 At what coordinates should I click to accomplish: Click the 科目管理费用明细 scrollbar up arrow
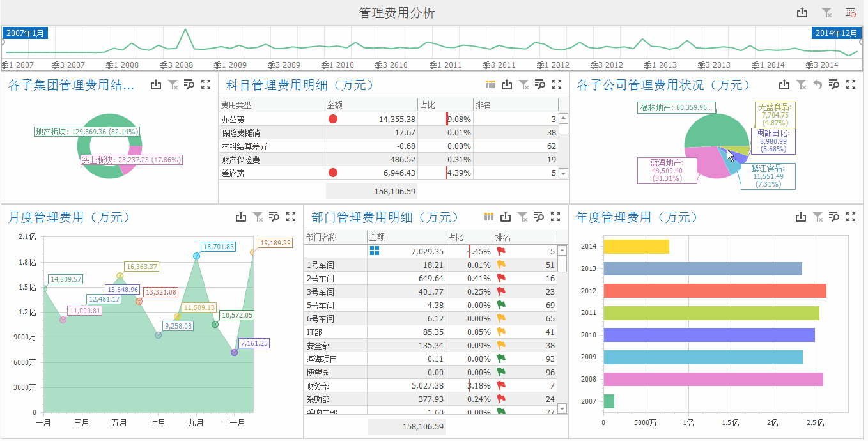563,118
